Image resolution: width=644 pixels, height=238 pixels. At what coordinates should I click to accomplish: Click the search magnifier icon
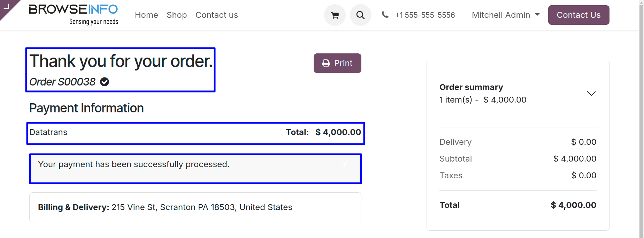point(361,15)
